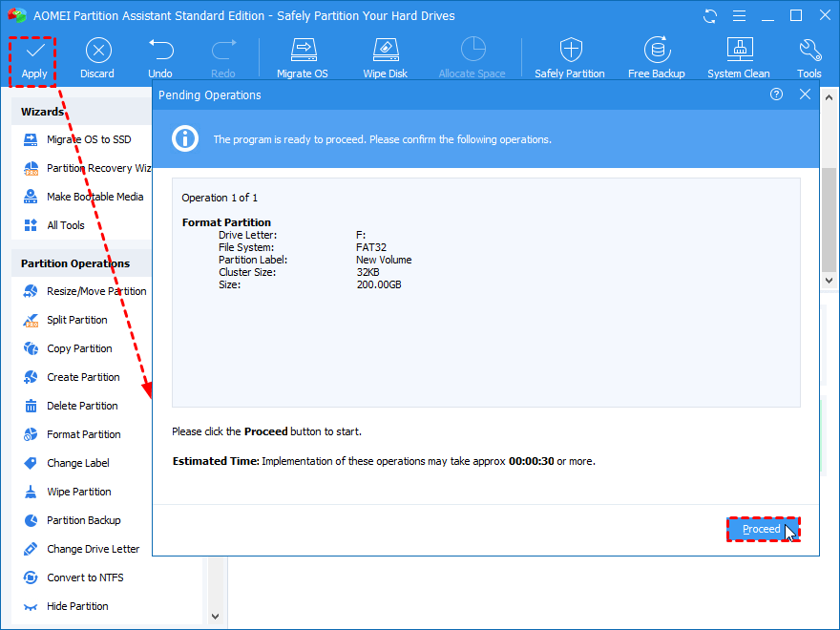Click the Pending Operations help icon

[776, 94]
